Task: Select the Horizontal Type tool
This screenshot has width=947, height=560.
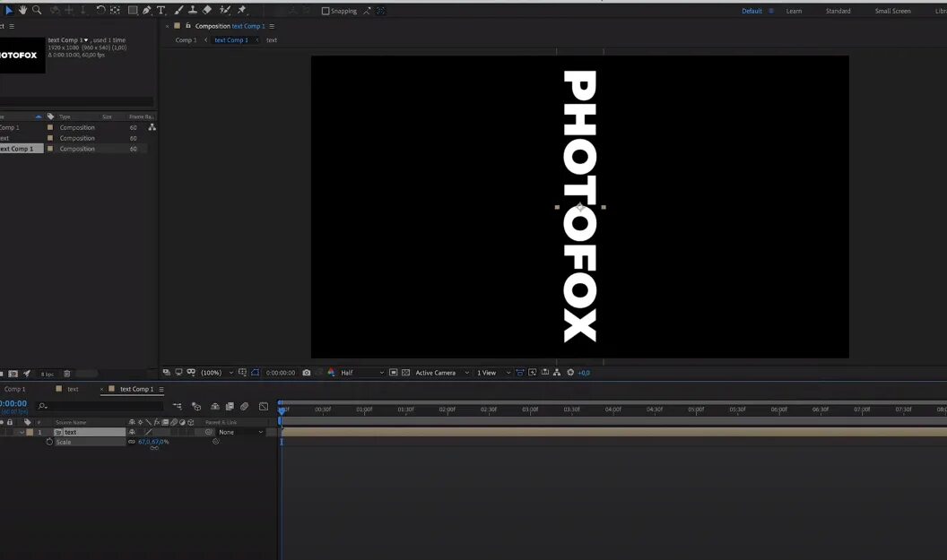Action: pyautogui.click(x=161, y=10)
